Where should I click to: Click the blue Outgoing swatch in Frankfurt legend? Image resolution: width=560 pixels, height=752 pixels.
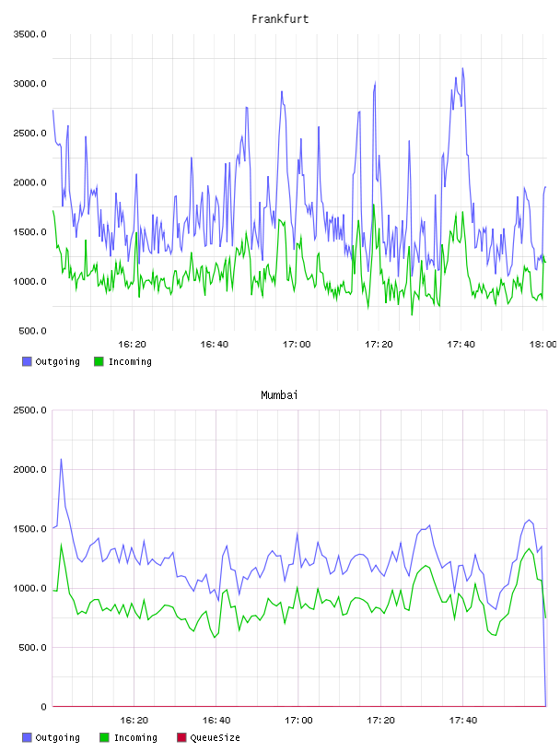point(27,361)
